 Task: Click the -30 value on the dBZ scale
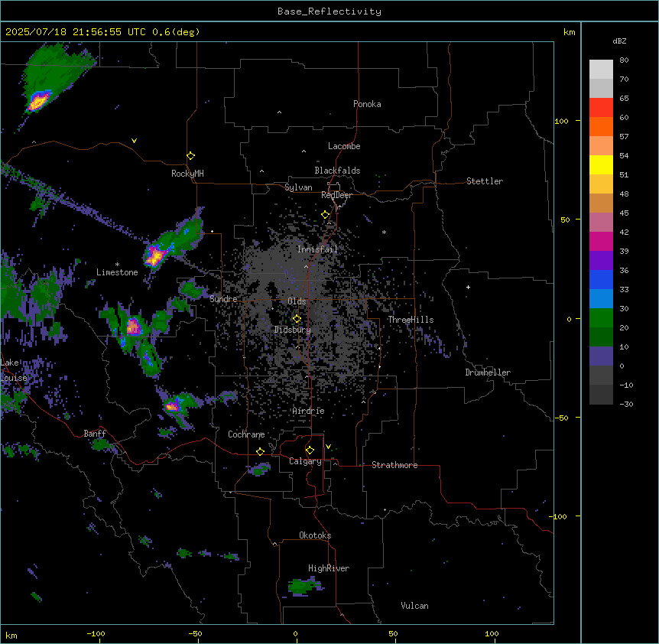(626, 404)
